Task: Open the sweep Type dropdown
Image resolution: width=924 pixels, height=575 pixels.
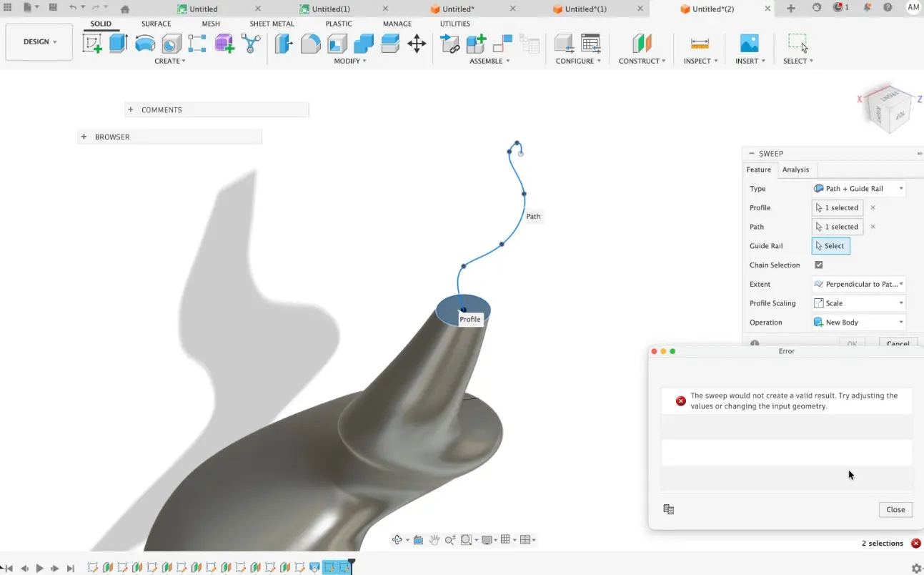Action: coord(858,188)
